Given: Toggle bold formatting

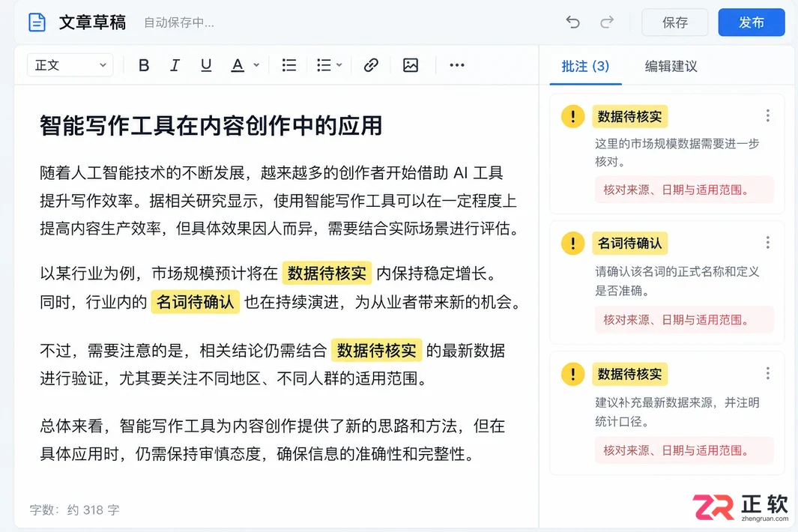Looking at the screenshot, I should [x=144, y=65].
